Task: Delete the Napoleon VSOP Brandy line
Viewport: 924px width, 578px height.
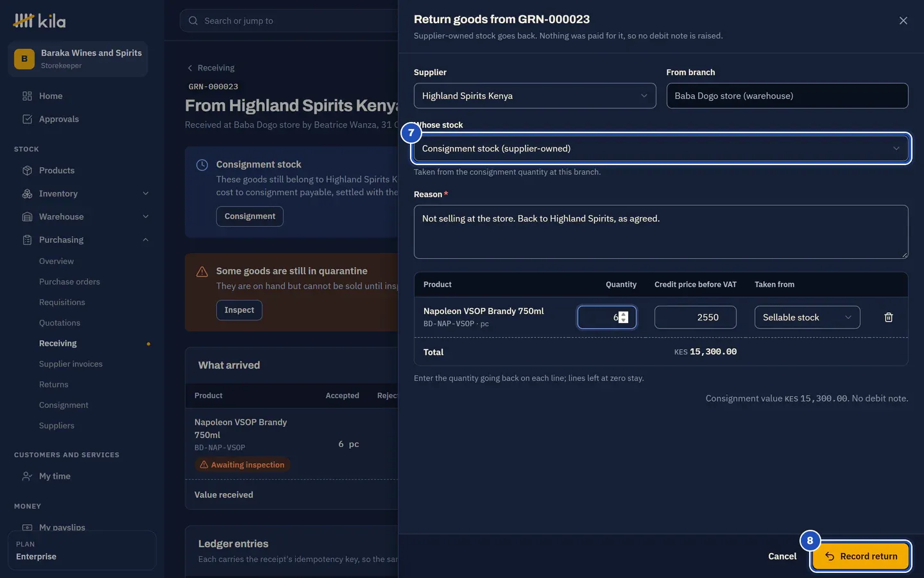Action: 889,317
